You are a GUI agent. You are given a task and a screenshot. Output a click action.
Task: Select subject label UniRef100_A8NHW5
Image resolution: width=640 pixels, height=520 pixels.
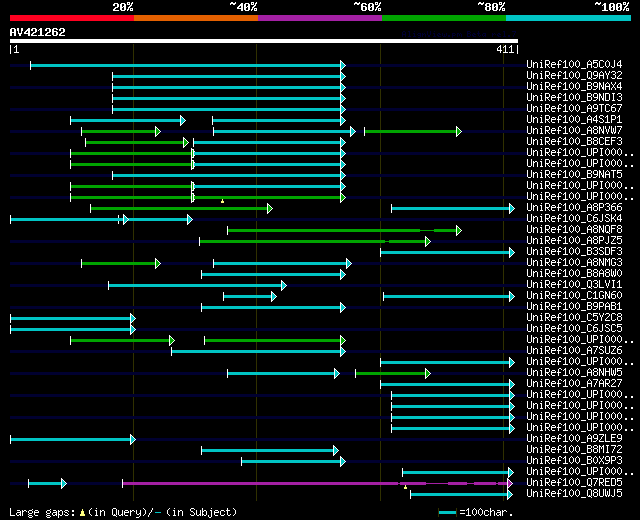point(574,373)
